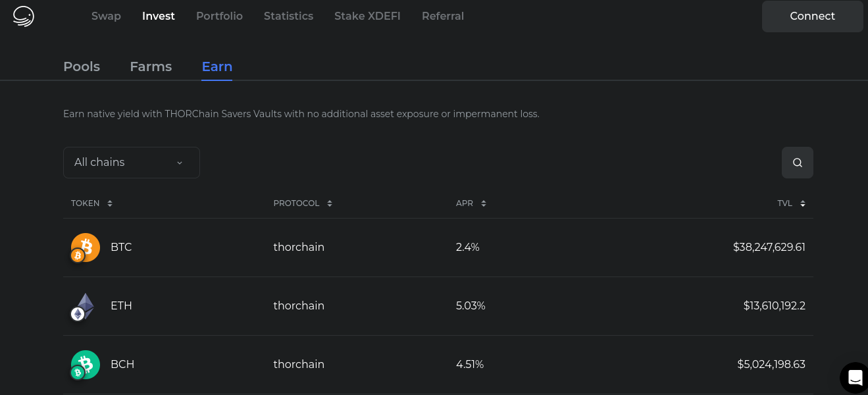Go to the Portfolio page

point(219,16)
